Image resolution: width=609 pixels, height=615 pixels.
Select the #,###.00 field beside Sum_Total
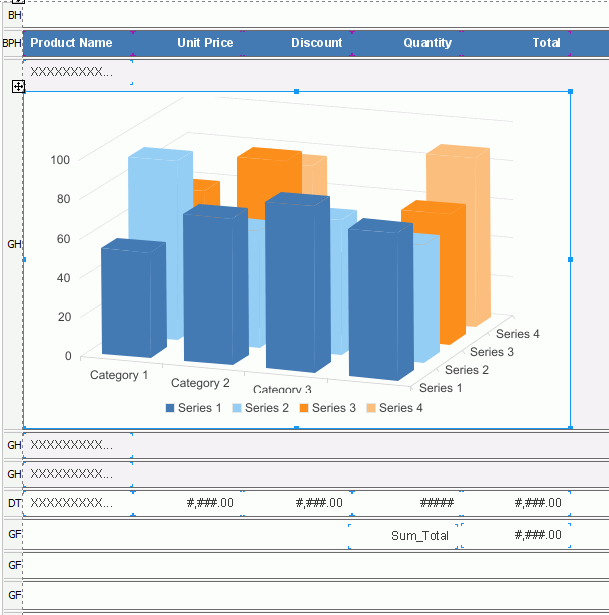pyautogui.click(x=537, y=535)
